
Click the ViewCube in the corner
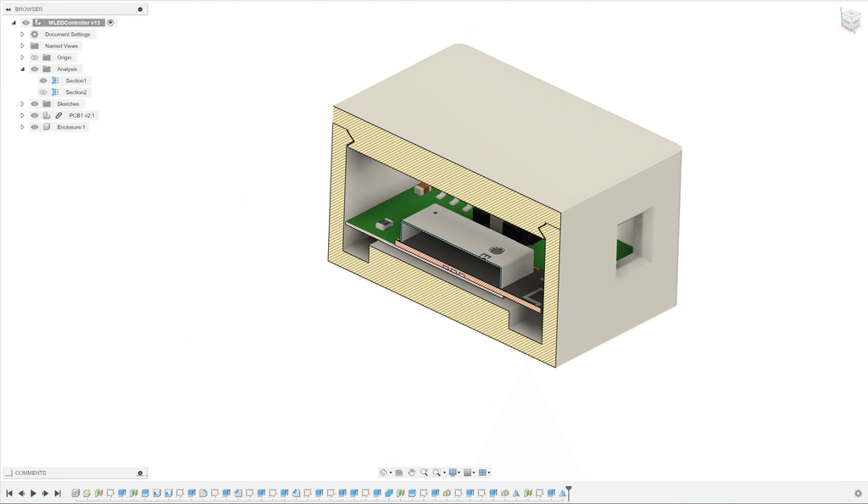pos(850,20)
